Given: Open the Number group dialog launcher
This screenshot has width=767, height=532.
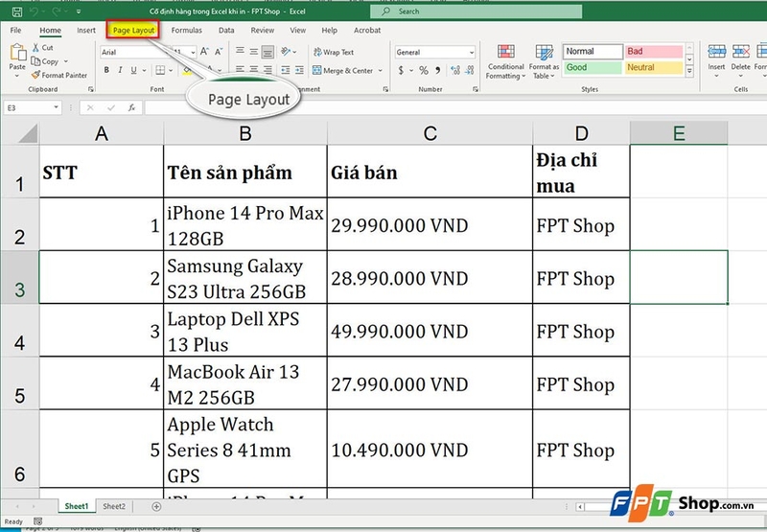Looking at the screenshot, I should click(x=476, y=89).
